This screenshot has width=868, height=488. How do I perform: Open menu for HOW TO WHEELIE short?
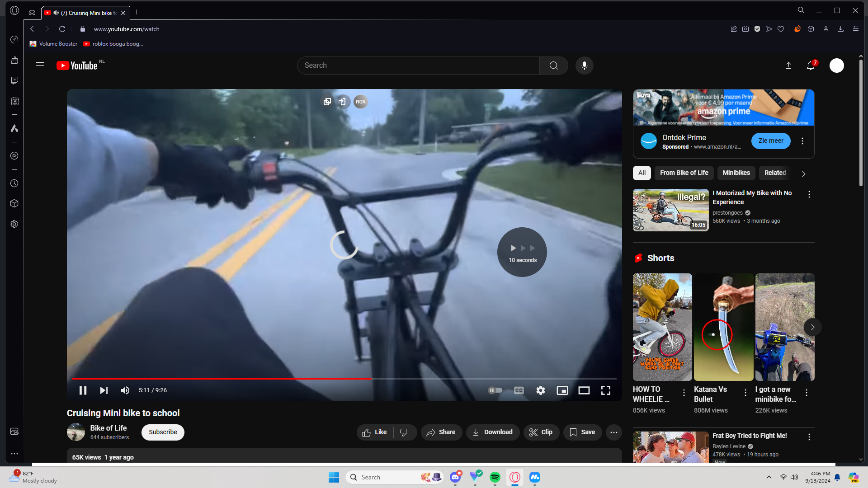coord(684,393)
